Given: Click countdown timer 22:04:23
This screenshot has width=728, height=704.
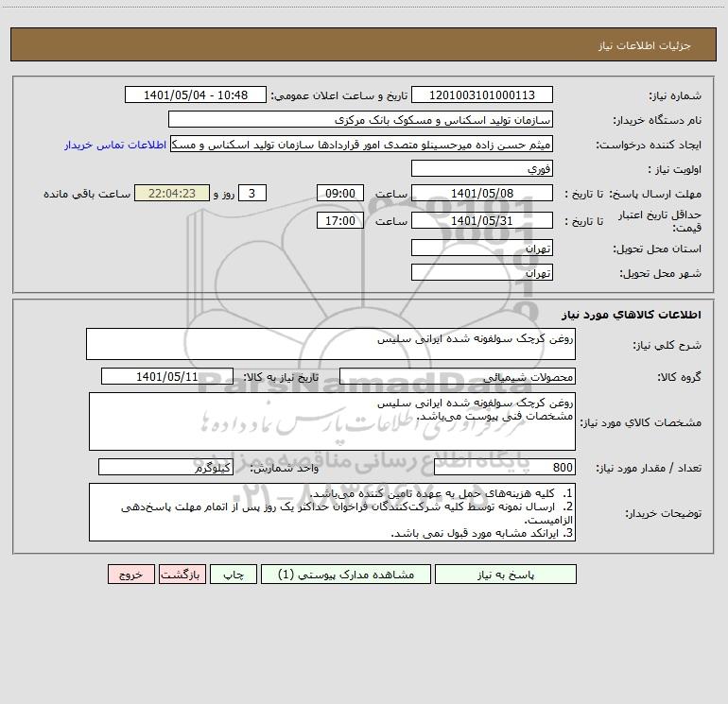Looking at the screenshot, I should (172, 193).
